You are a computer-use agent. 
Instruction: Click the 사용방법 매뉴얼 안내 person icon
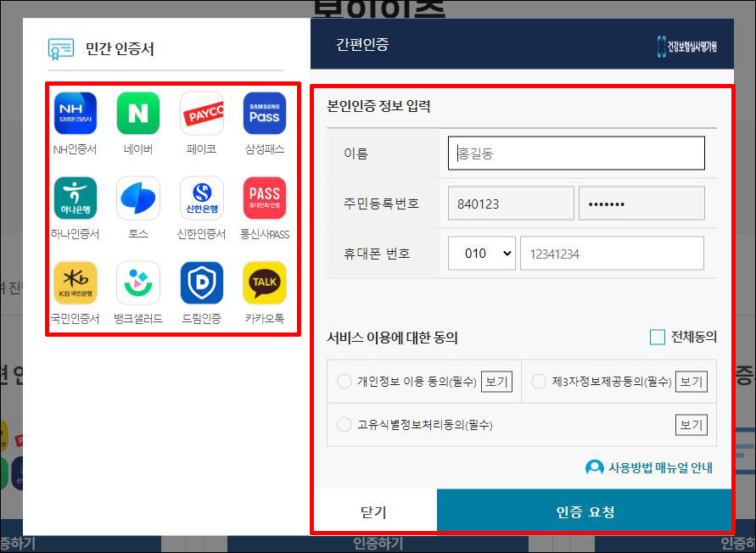click(594, 467)
